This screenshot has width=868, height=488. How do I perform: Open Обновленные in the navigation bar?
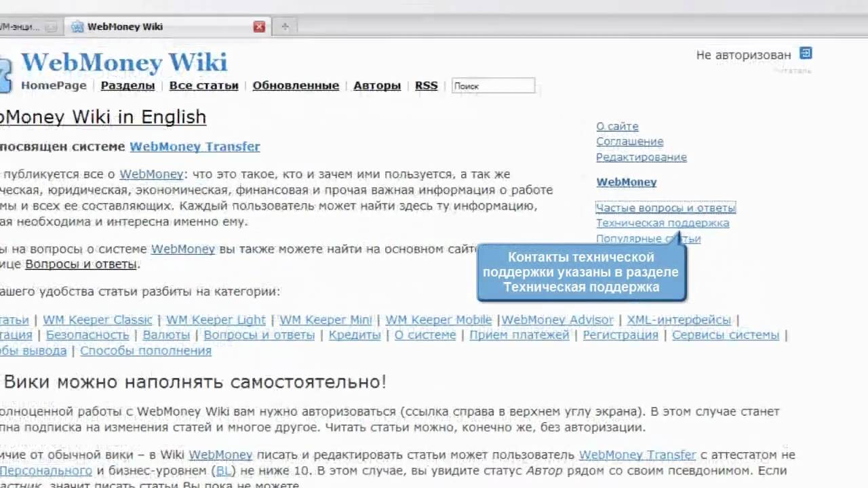(x=296, y=85)
